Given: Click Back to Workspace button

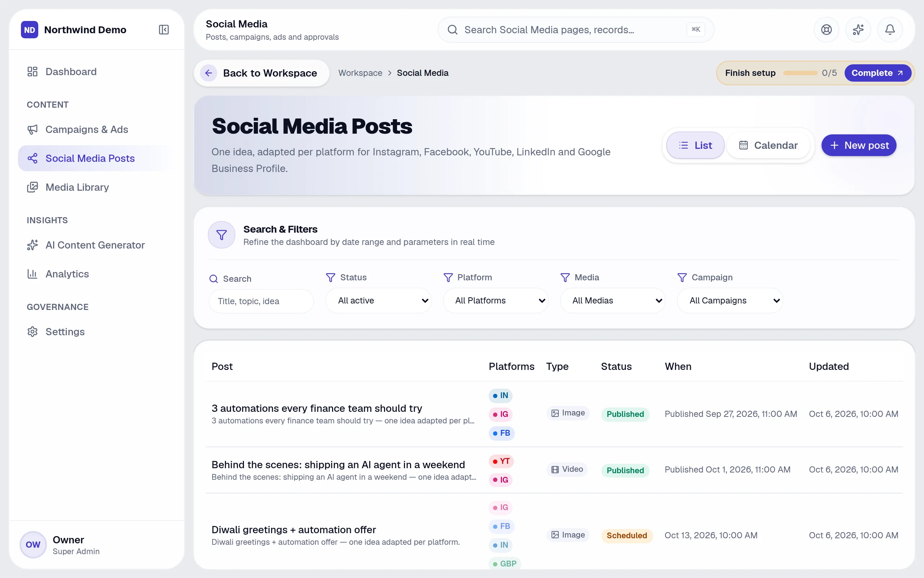Looking at the screenshot, I should pos(262,73).
